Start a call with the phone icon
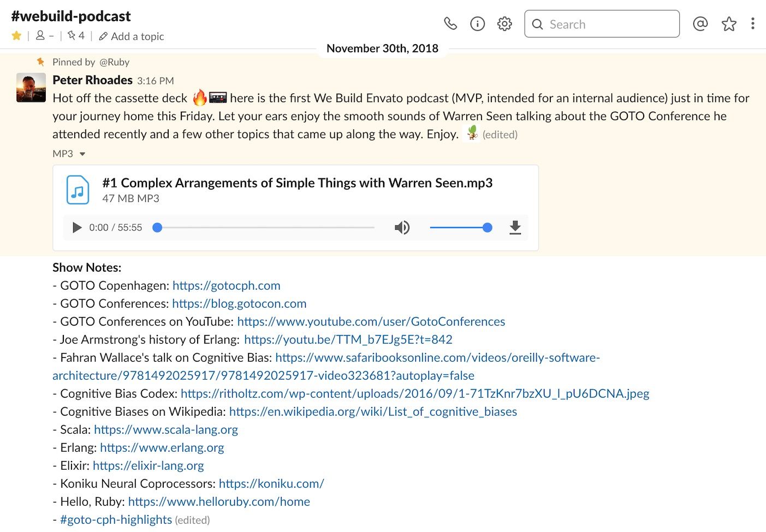This screenshot has height=532, width=766. pyautogui.click(x=450, y=23)
